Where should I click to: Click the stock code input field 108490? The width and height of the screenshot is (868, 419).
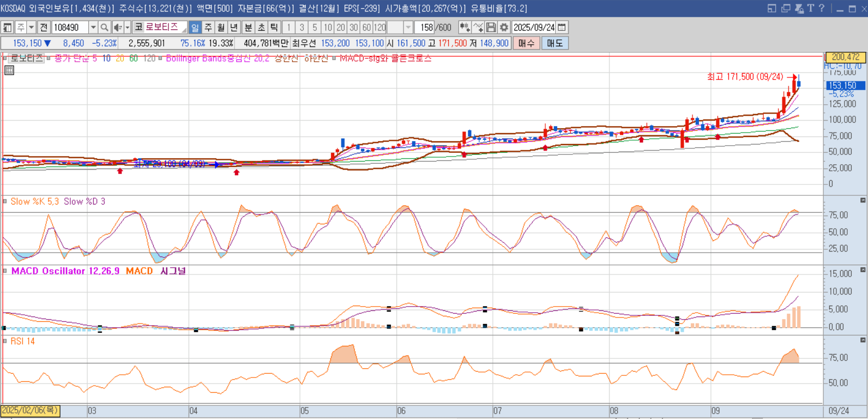pos(70,27)
